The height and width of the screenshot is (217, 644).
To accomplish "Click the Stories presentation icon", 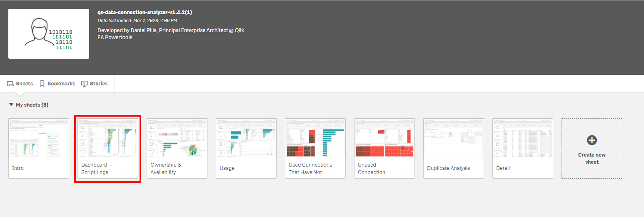I will [x=85, y=84].
